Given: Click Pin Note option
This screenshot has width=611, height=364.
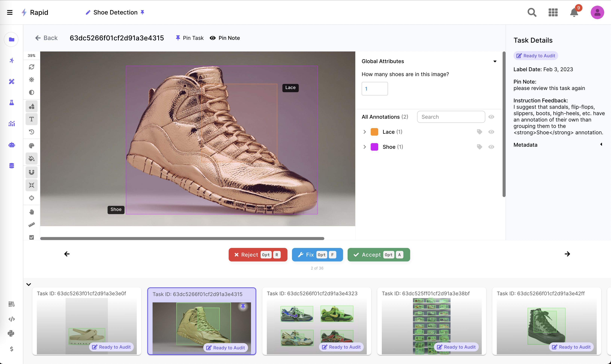Looking at the screenshot, I should 225,38.
